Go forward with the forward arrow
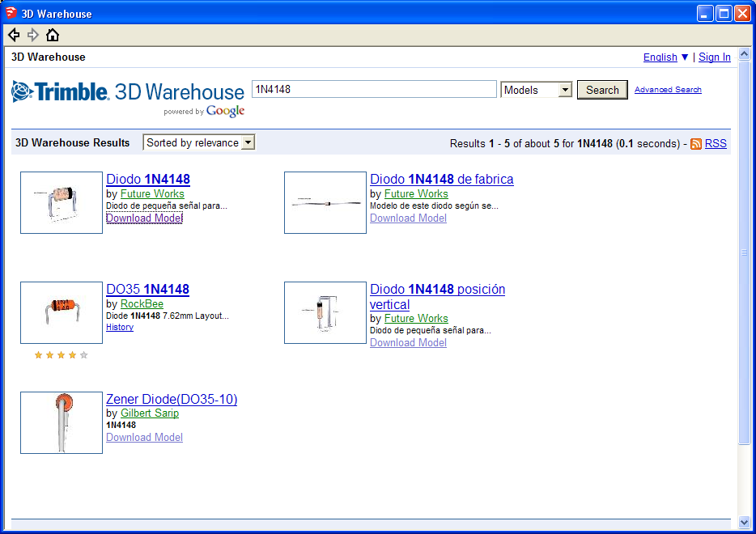The height and width of the screenshot is (534, 756). point(33,35)
